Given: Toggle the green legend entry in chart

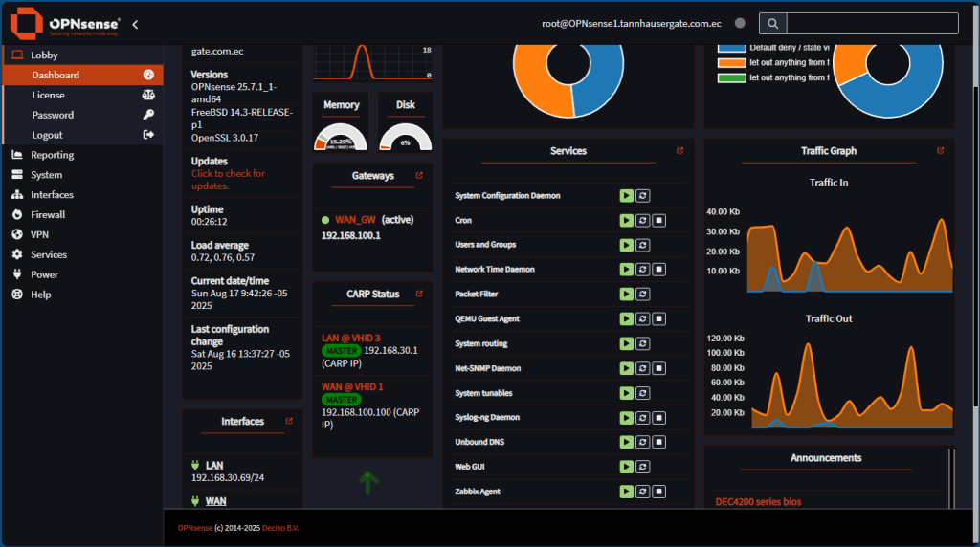Looking at the screenshot, I should (x=732, y=78).
